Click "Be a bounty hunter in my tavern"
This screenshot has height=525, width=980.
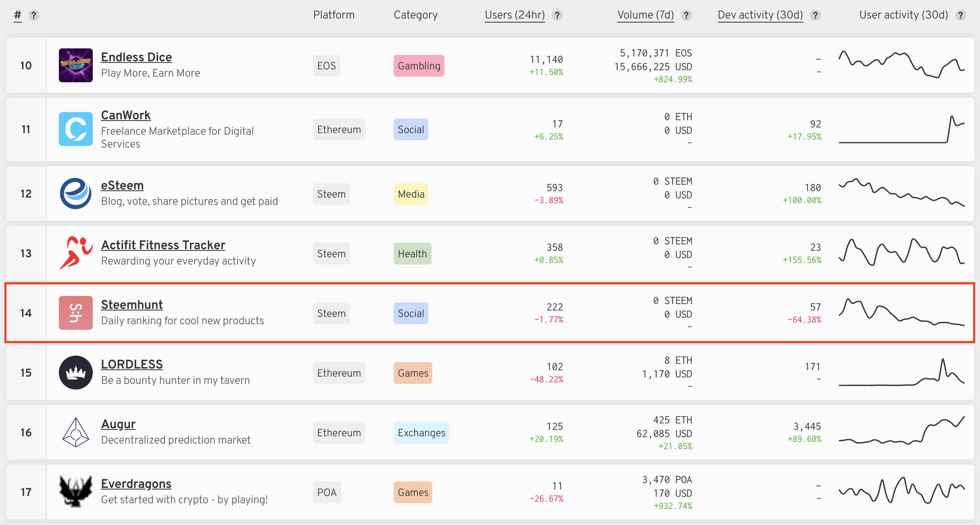pos(175,380)
